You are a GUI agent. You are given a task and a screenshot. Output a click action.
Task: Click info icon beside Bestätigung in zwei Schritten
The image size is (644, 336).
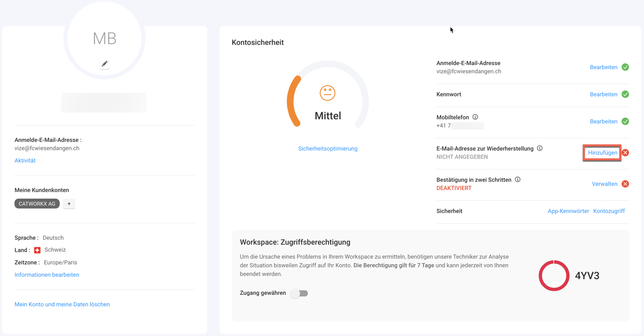(517, 180)
